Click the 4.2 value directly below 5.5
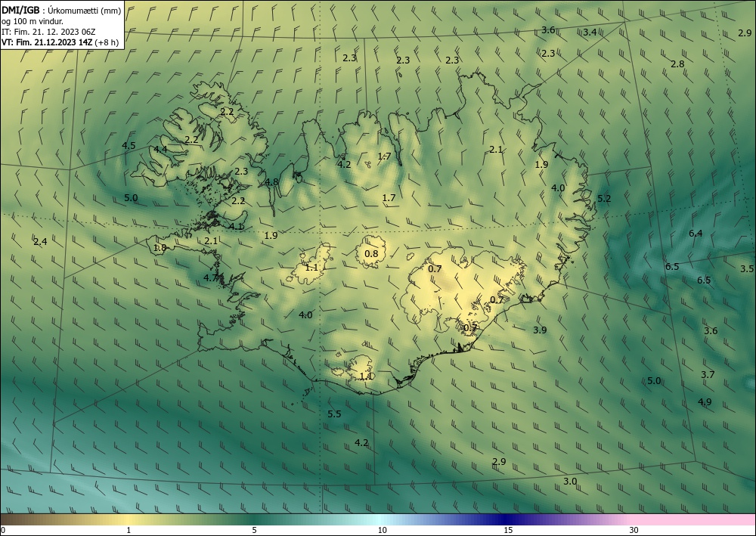The height and width of the screenshot is (536, 756). [x=361, y=443]
